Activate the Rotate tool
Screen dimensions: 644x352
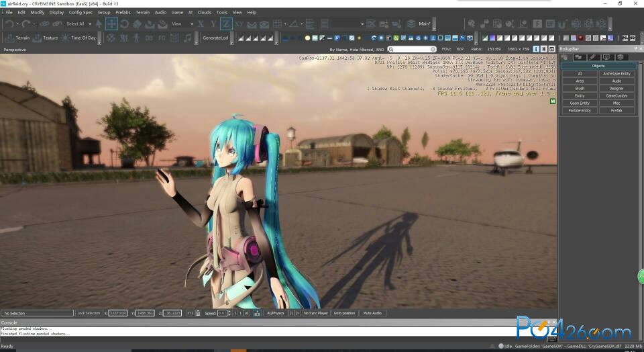click(124, 24)
